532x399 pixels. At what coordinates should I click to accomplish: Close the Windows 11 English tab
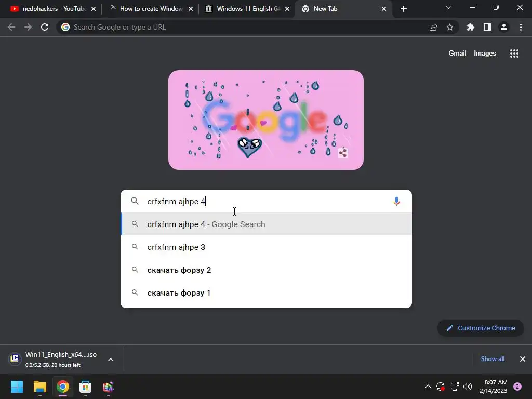click(287, 9)
